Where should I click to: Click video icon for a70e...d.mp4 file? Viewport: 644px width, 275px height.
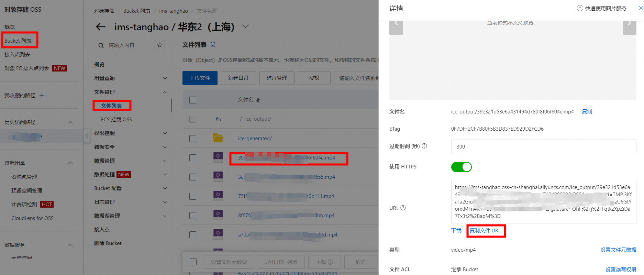(x=218, y=234)
